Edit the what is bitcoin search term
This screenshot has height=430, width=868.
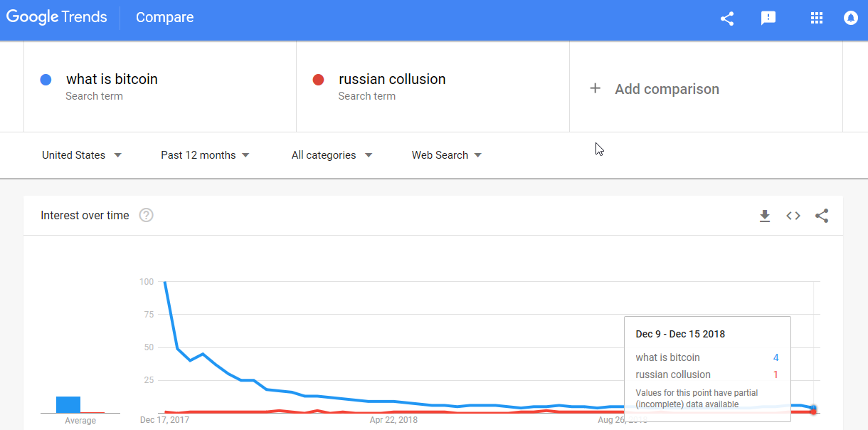click(x=112, y=79)
